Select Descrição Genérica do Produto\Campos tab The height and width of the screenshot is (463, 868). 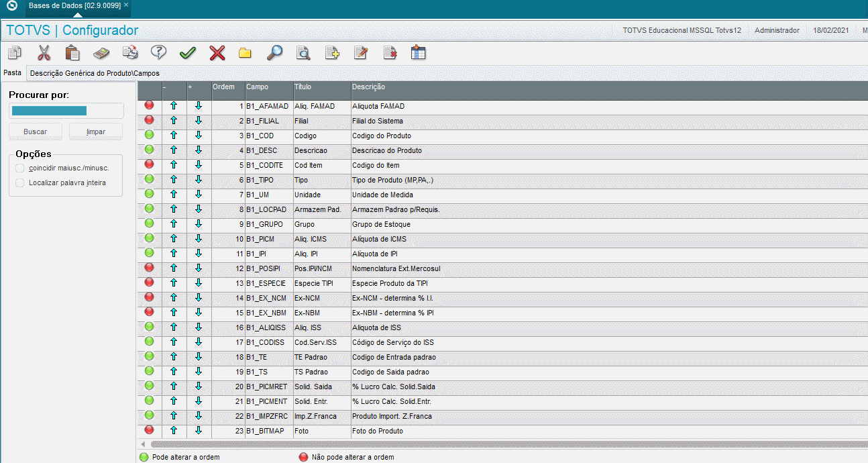(95, 73)
